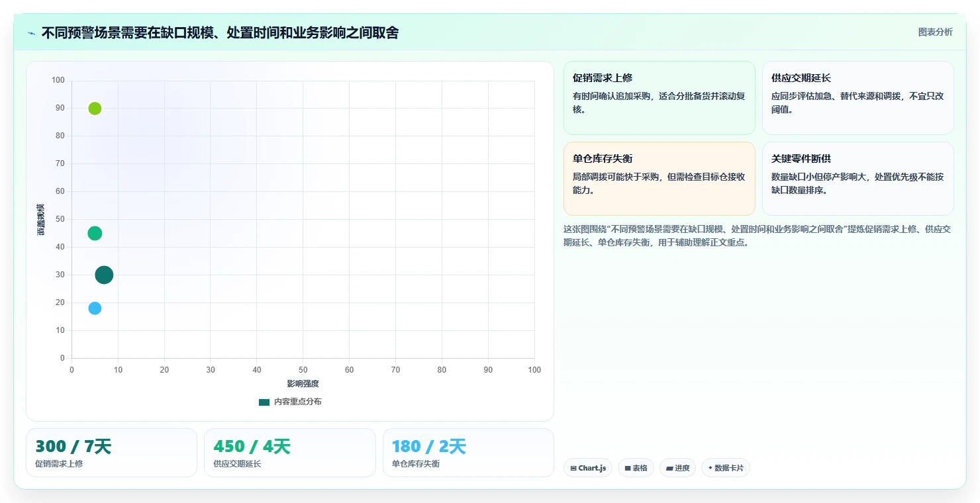The image size is (980, 503).
Task: Click the text 应同步评估加急、替代来源和调拨
Action: [834, 96]
